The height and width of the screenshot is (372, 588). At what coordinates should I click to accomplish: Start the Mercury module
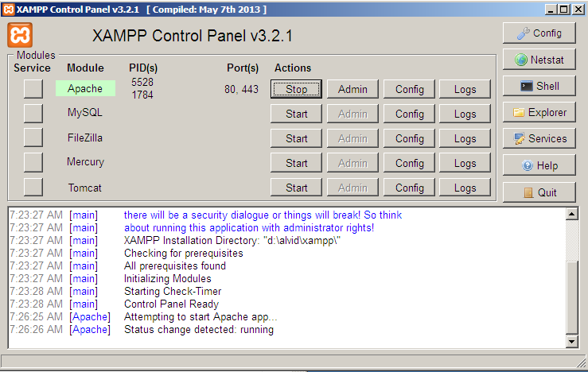pyautogui.click(x=296, y=163)
